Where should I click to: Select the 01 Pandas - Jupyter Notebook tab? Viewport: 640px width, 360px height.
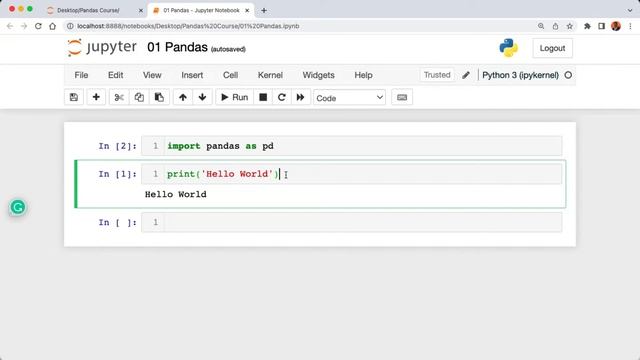pos(201,10)
